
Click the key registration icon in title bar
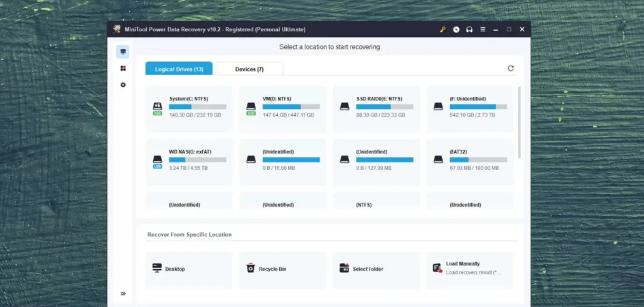443,29
